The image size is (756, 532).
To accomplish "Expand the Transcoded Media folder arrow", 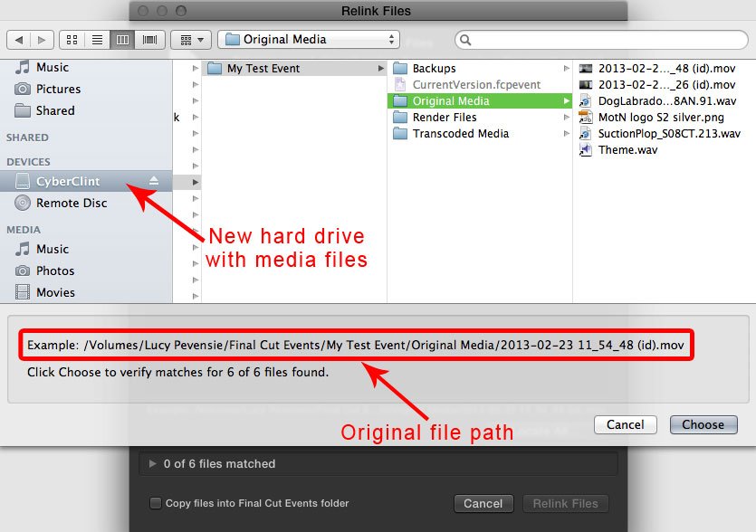I will 567,134.
